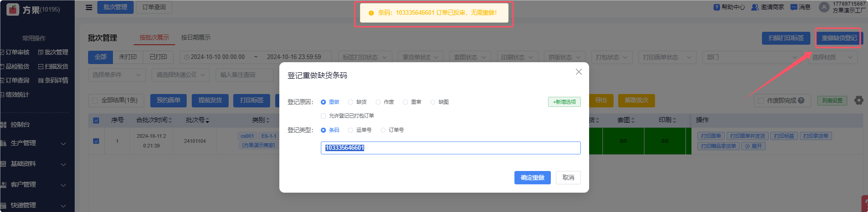Screen dimensions: 868x212
Task: Click calendar clock icon in date range
Action: pos(187,57)
